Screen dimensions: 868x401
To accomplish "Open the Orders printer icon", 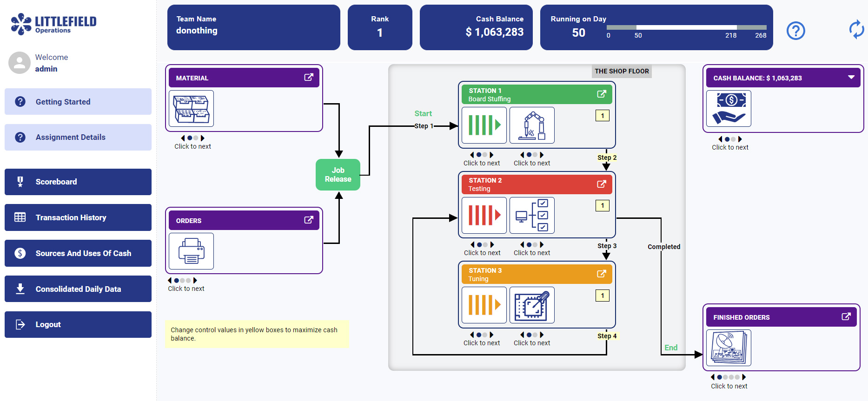I will (191, 251).
